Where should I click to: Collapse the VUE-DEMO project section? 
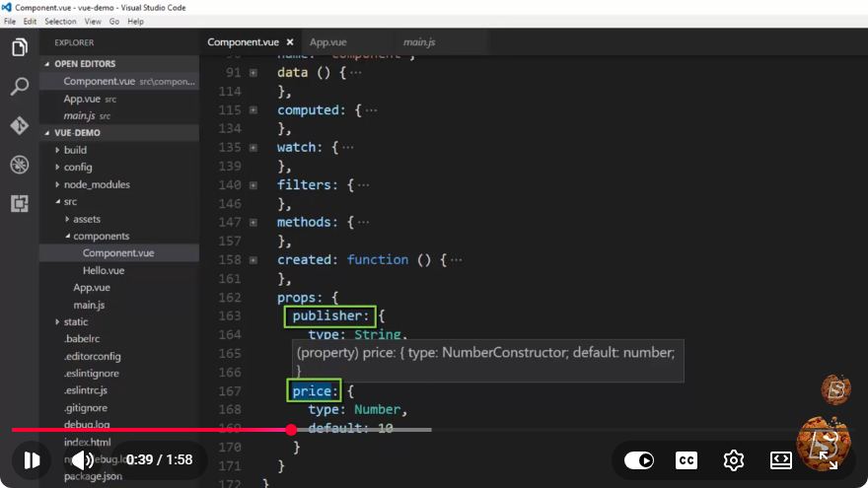(x=47, y=133)
